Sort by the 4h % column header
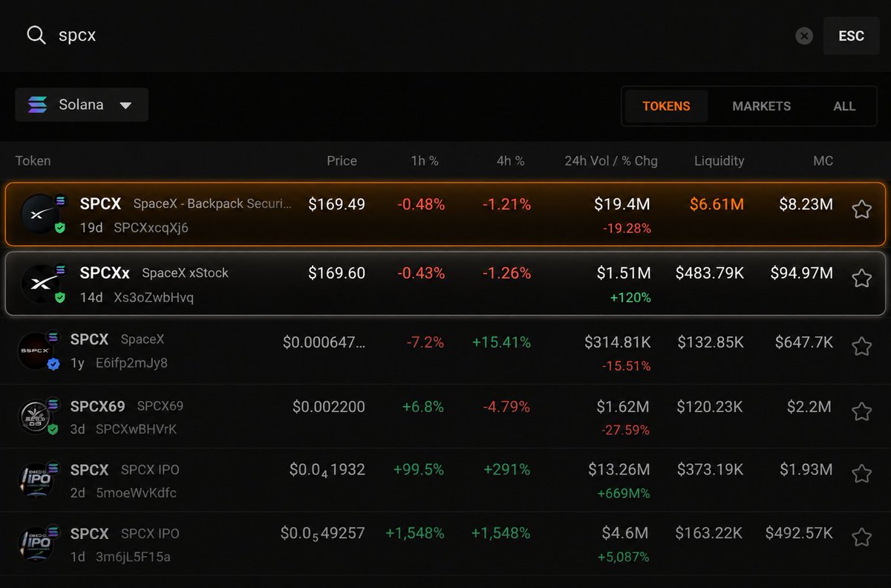 click(x=511, y=160)
